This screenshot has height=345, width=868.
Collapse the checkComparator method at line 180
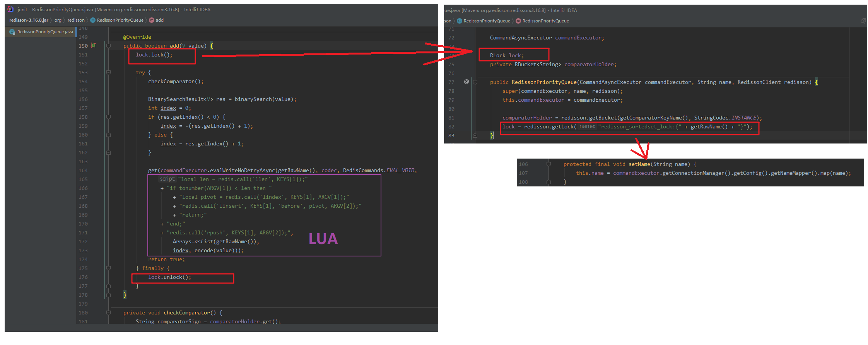[109, 313]
